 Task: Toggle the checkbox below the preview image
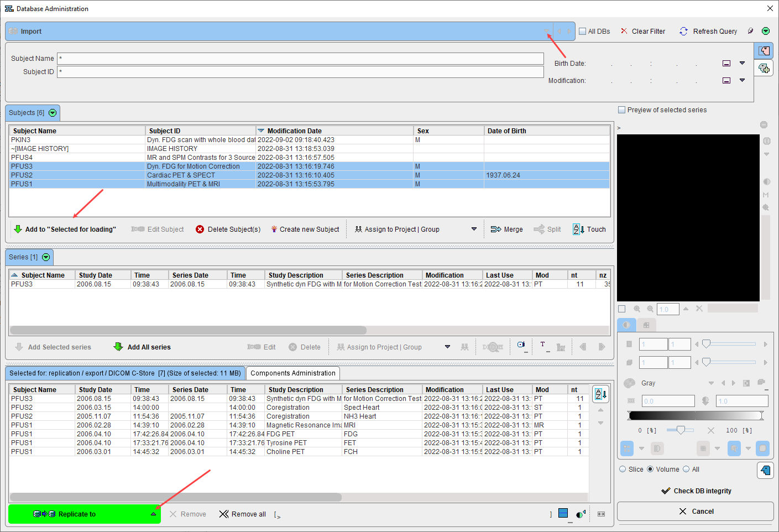621,309
